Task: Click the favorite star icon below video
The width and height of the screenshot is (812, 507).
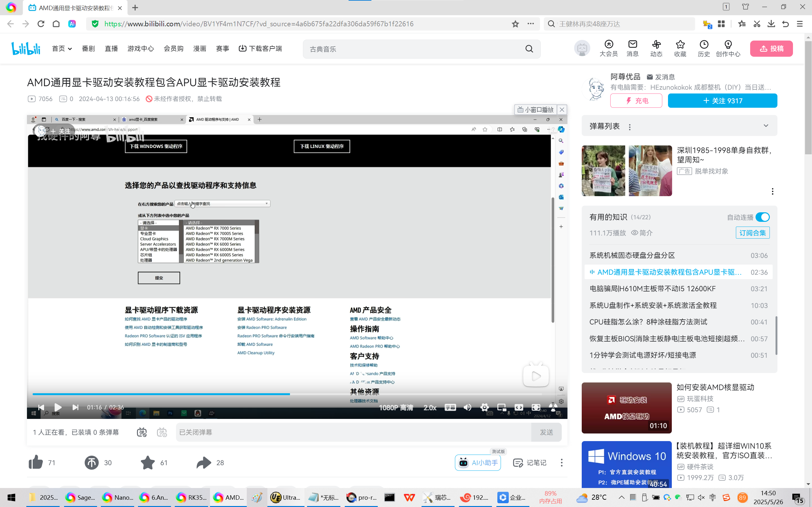Action: (147, 462)
